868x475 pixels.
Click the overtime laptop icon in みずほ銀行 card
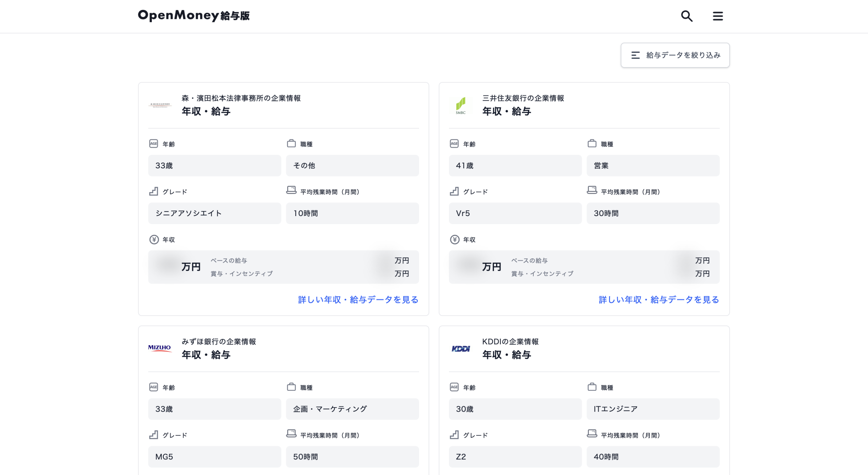click(x=291, y=434)
